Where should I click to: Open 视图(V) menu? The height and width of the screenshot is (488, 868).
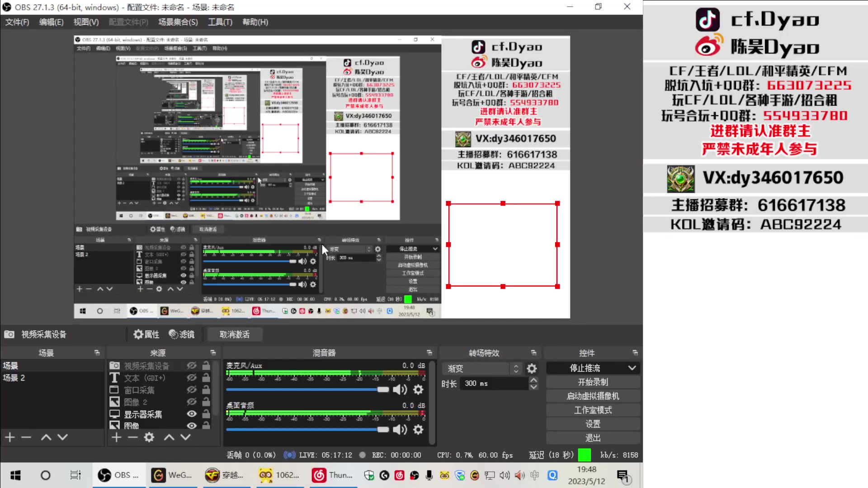tap(86, 22)
